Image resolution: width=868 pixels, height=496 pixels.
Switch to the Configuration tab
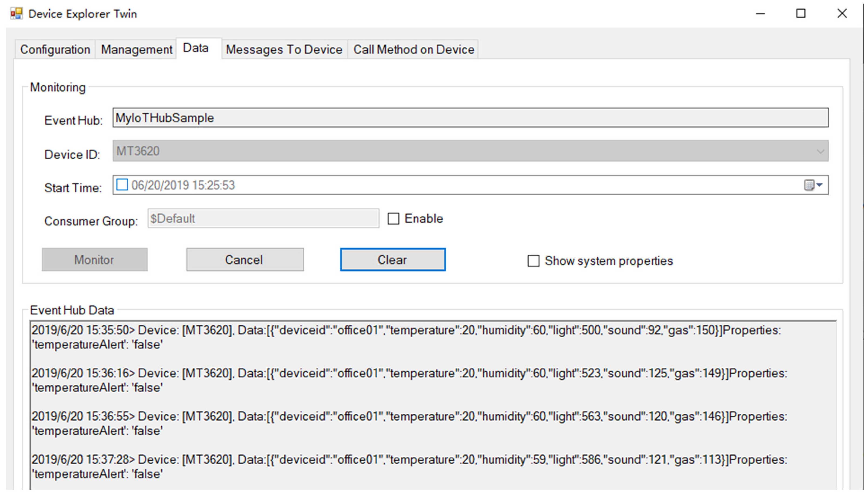pos(55,50)
